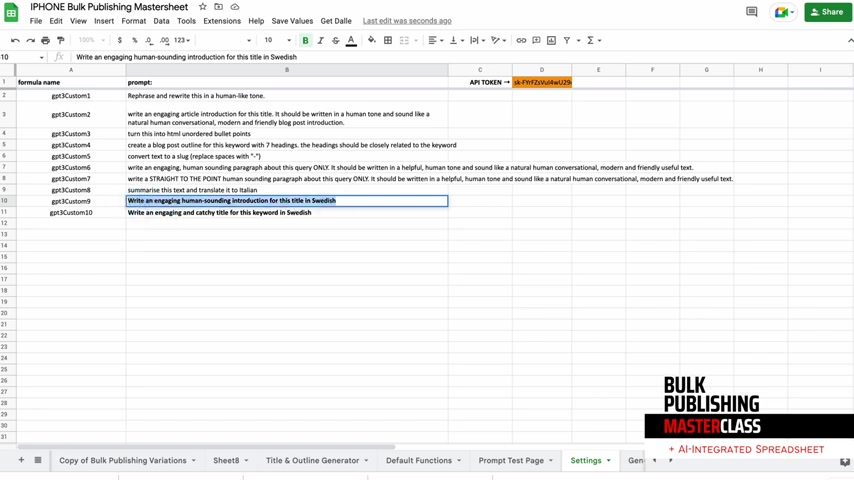Insert a chart
Viewport: 854px width, 480px height.
coord(552,40)
